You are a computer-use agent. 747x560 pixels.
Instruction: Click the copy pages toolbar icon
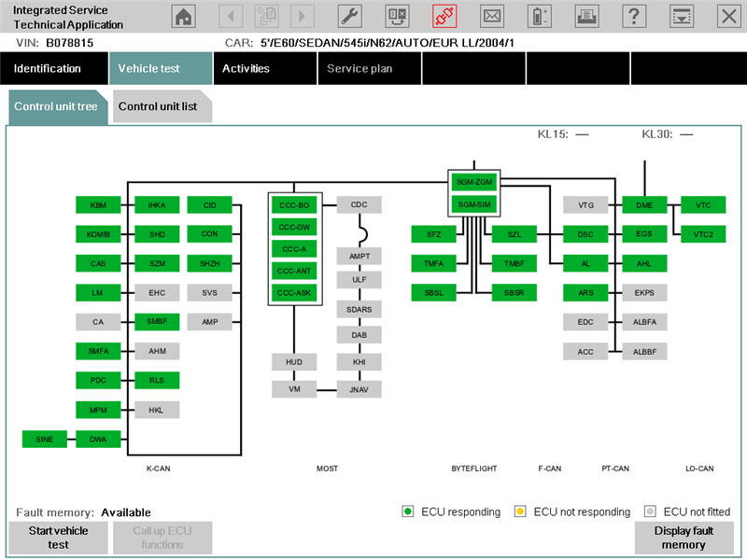(x=267, y=17)
